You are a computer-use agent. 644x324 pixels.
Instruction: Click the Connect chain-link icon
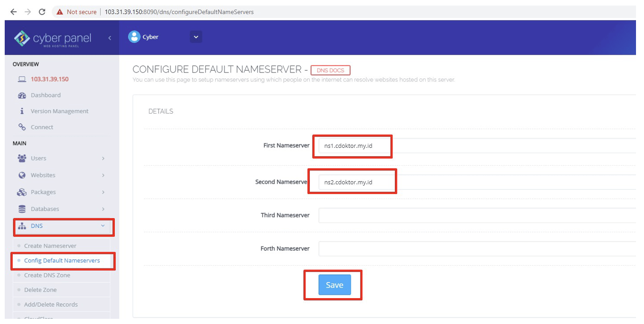[x=22, y=127]
